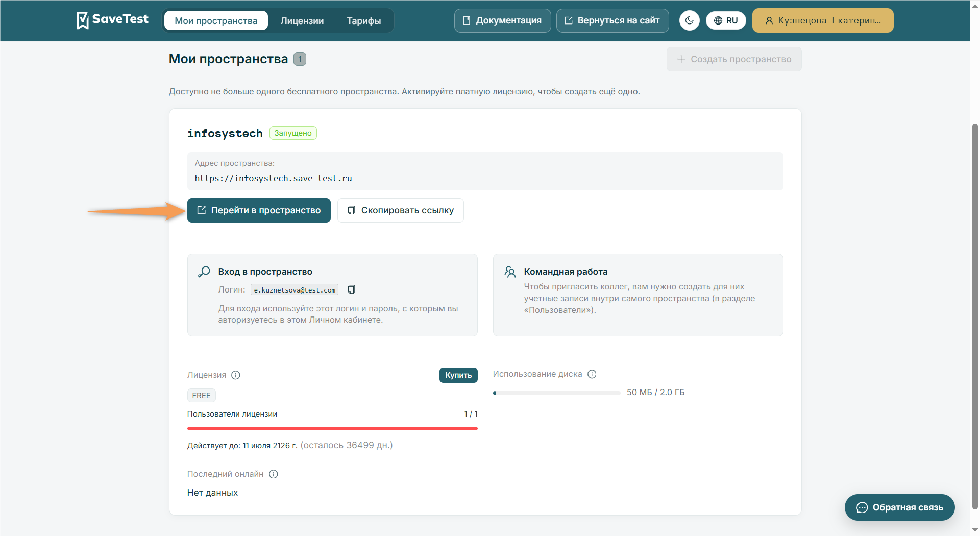The image size is (980, 536).
Task: Click the login field e.kuznetsova@test.com
Action: click(295, 290)
